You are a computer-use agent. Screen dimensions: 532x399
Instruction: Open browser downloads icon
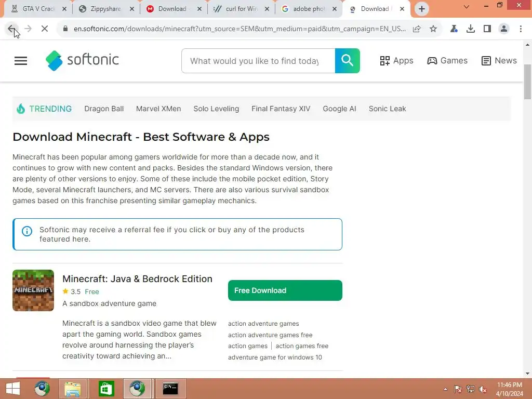(x=471, y=29)
